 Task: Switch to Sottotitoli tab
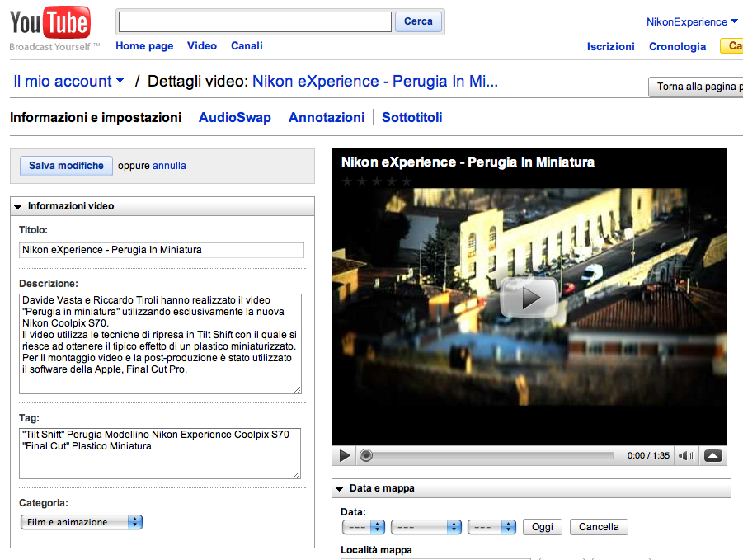(x=412, y=117)
